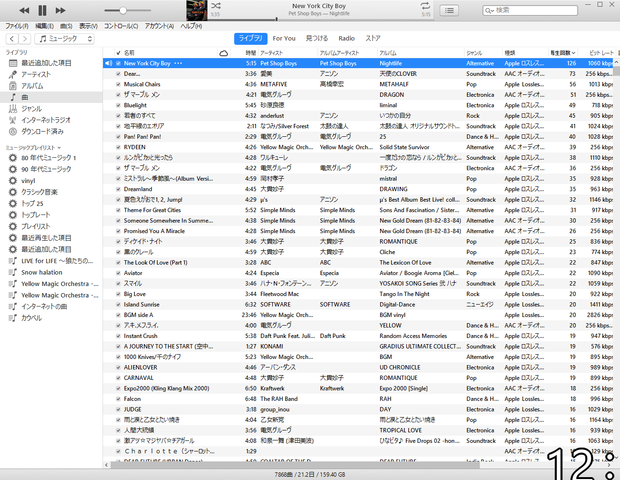Click the cloud status column header
The width and height of the screenshot is (620, 480).
[223, 53]
